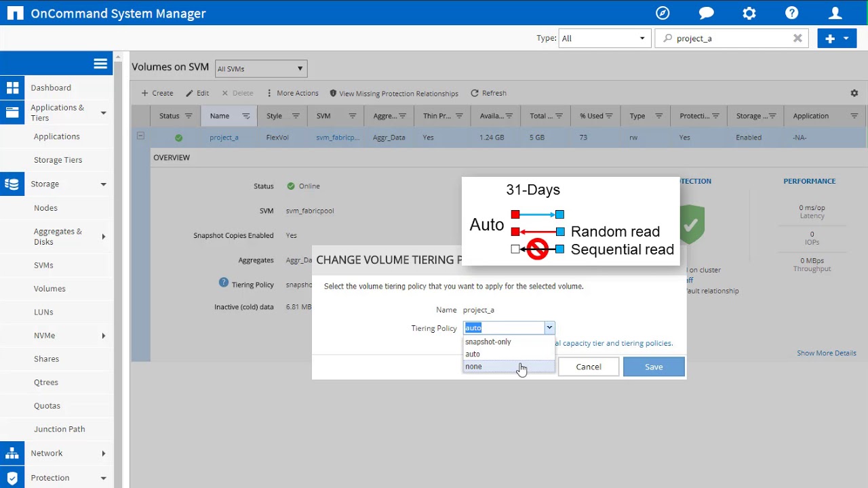The image size is (868, 488).
Task: Open the chat feedback icon in header
Action: click(706, 13)
